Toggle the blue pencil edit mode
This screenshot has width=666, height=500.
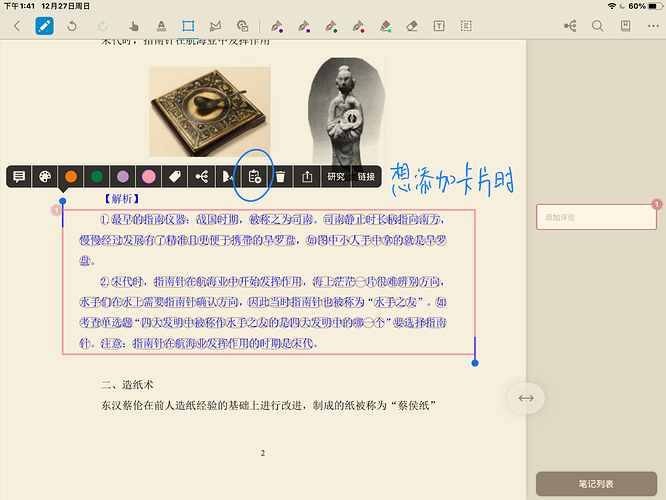click(x=44, y=26)
